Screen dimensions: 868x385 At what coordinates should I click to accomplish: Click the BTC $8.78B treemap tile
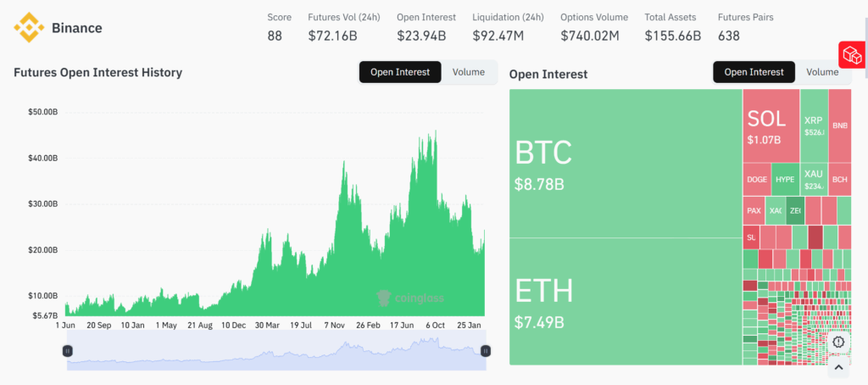click(626, 164)
